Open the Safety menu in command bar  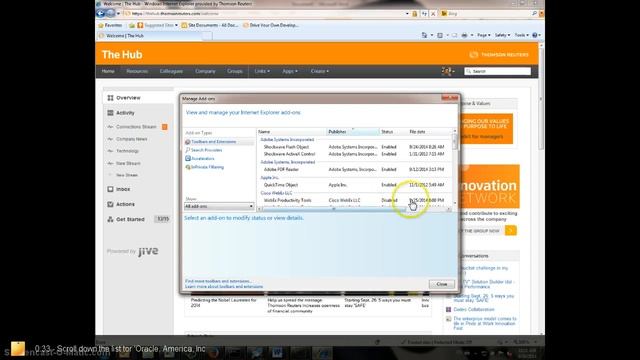click(502, 36)
